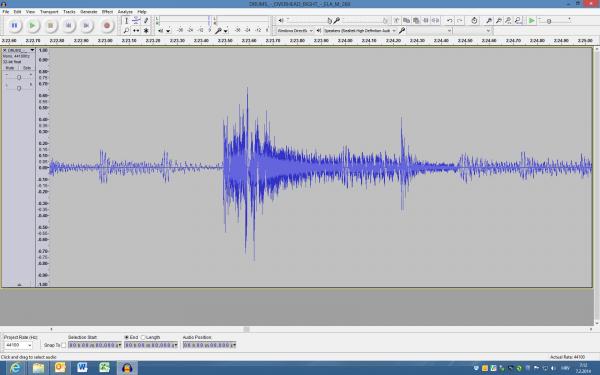600x375 pixels.
Task: Click the green Play button
Action: (x=33, y=26)
